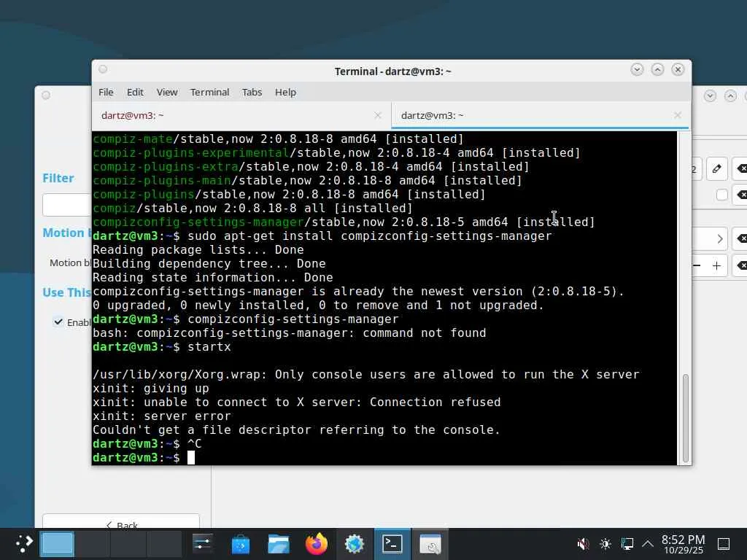The height and width of the screenshot is (560, 747).
Task: Open the Terminal menu in menu bar
Action: (x=209, y=92)
